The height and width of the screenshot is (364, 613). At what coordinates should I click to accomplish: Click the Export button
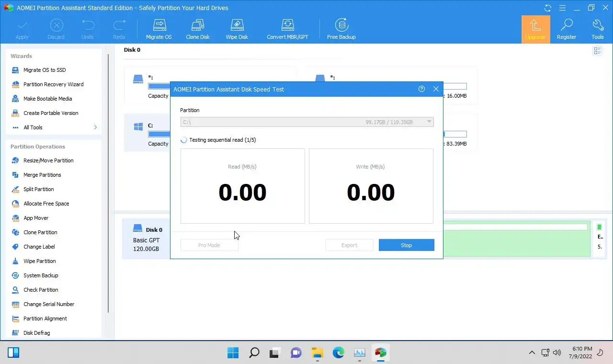[349, 245]
